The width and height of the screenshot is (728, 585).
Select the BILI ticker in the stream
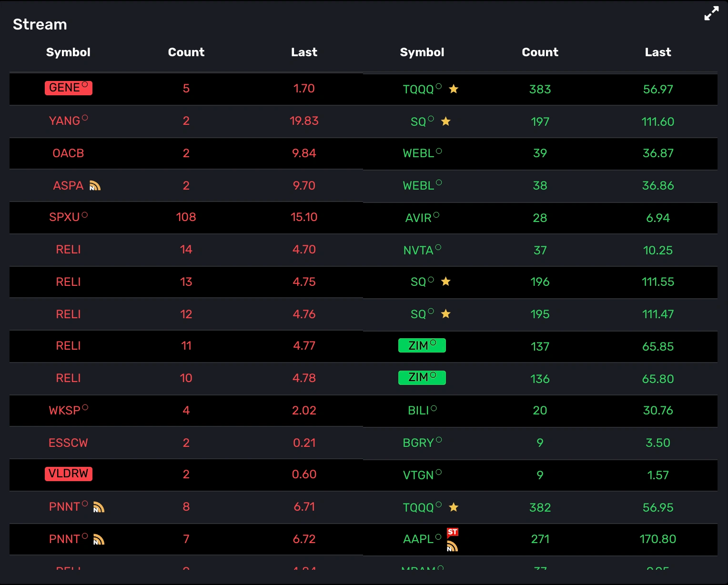coord(419,411)
